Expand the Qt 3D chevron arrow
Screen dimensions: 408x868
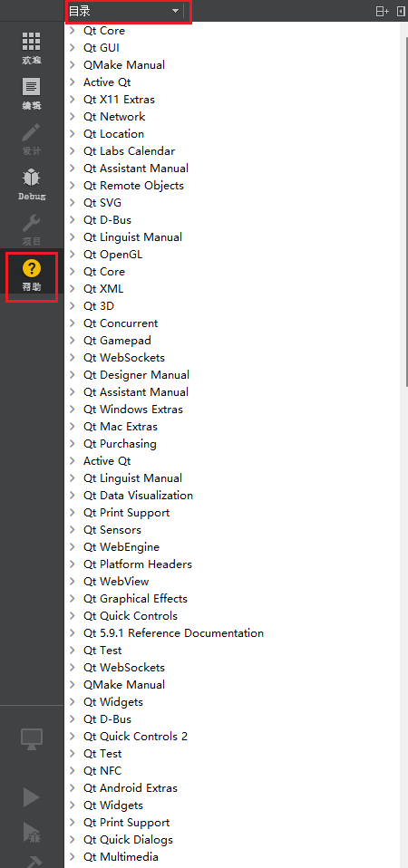click(x=73, y=305)
